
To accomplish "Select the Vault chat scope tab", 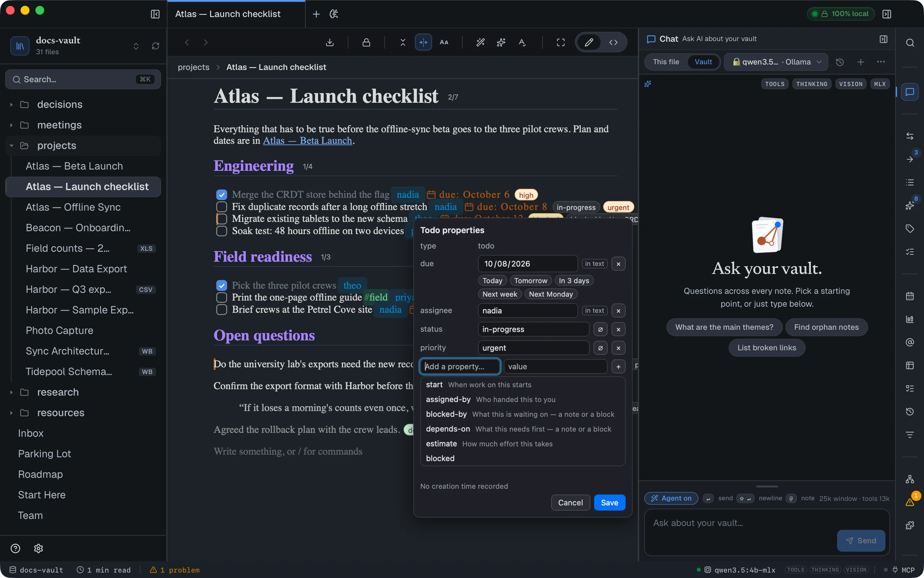I will pyautogui.click(x=703, y=62).
